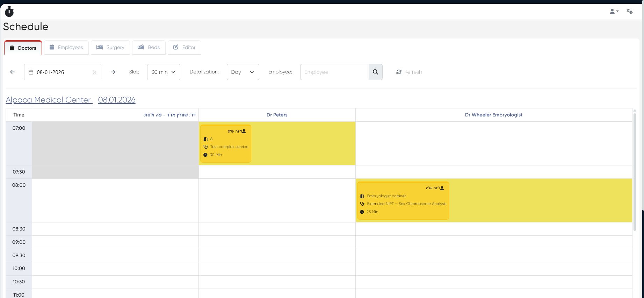This screenshot has width=644, height=298.
Task: Click the employee search magnifier button
Action: [x=375, y=72]
